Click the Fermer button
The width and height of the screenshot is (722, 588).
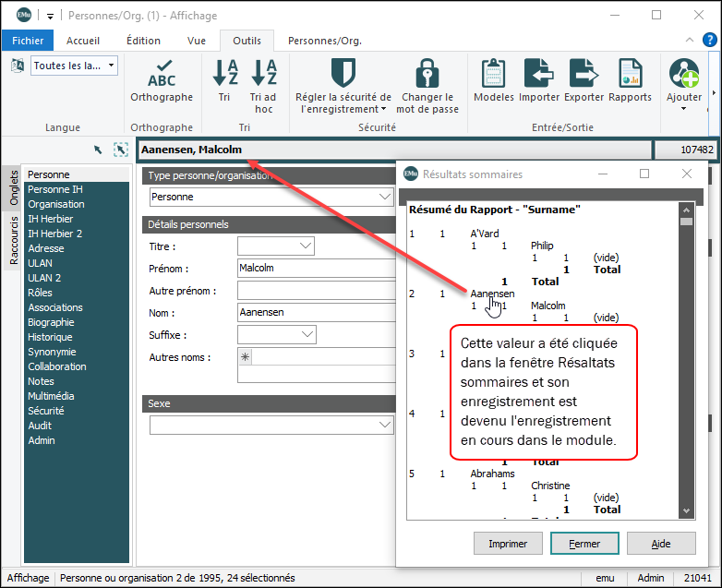tap(584, 544)
